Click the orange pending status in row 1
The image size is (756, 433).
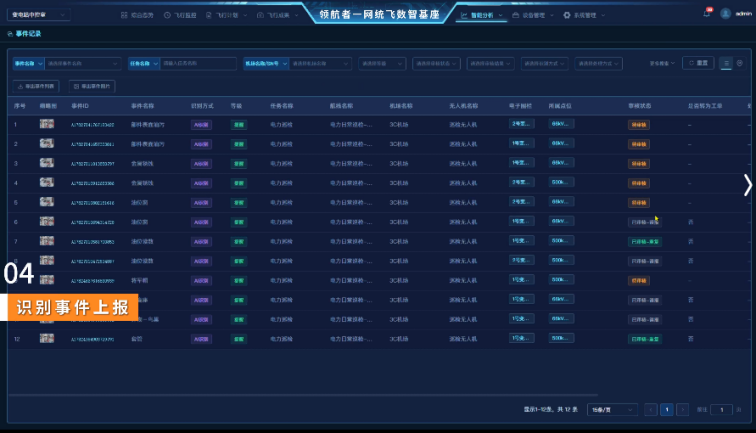tap(638, 125)
